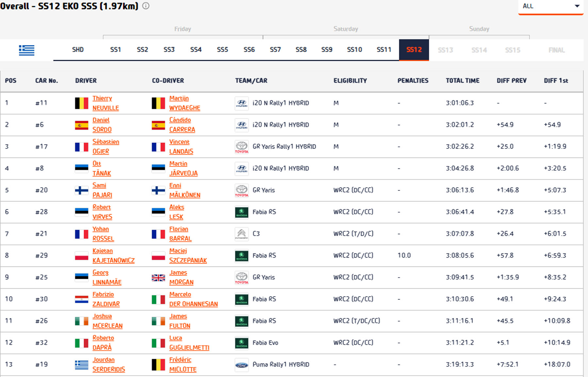The height and width of the screenshot is (377, 588).
Task: Open driver Yohan Rossel link
Action: click(103, 234)
